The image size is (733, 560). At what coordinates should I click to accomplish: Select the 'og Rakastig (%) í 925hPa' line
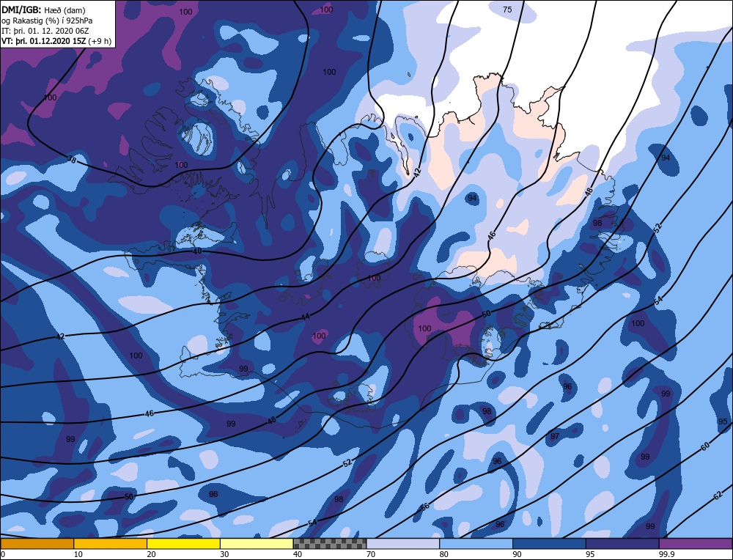[x=47, y=21]
